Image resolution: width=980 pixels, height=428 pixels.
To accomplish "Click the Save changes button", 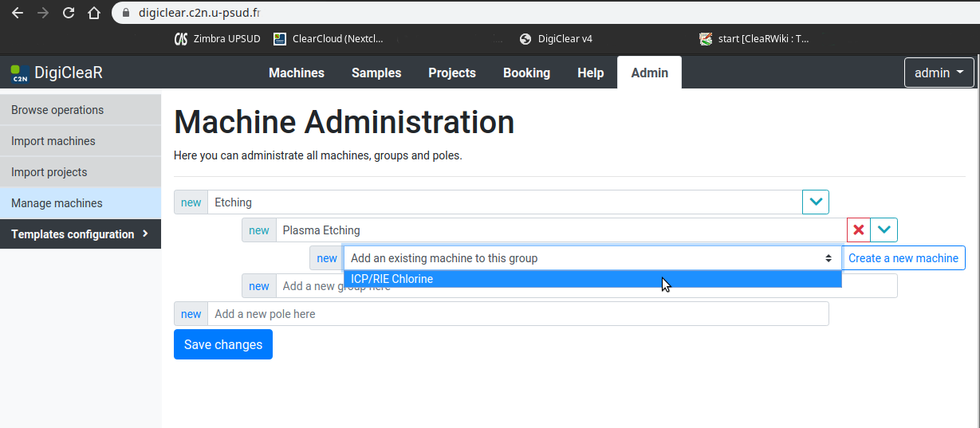I will click(x=223, y=344).
